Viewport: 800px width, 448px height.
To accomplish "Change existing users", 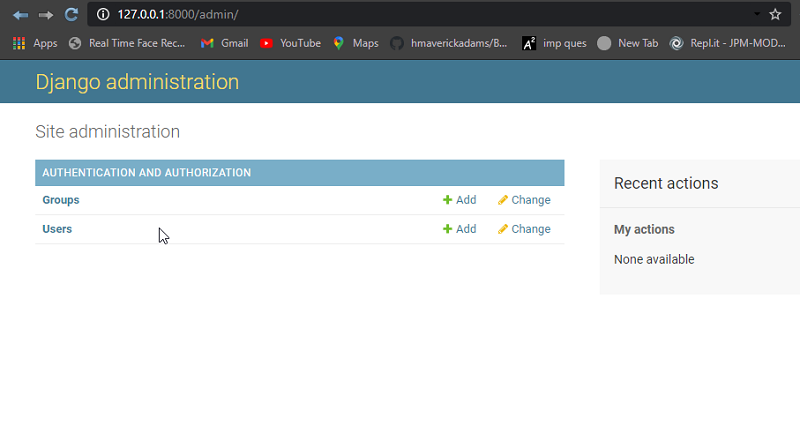I will click(524, 229).
